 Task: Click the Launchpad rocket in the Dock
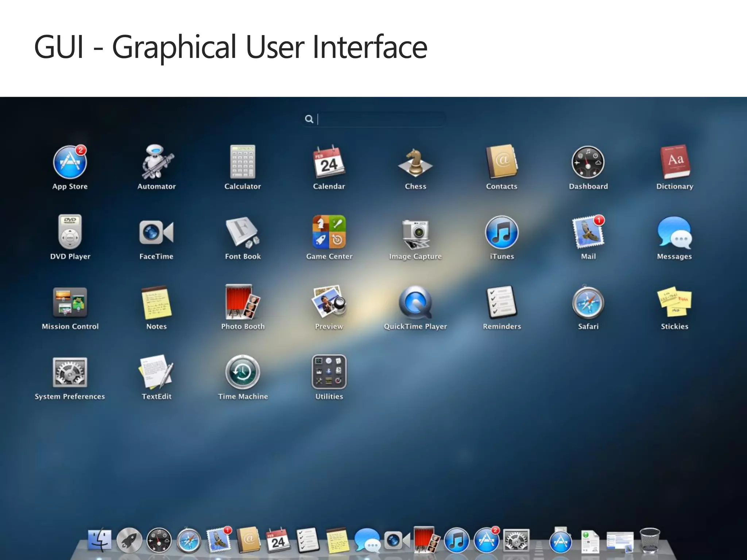tap(129, 540)
